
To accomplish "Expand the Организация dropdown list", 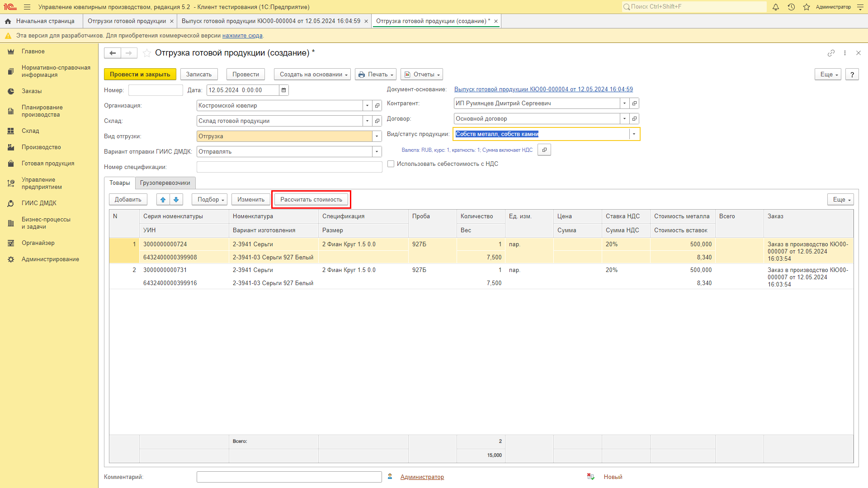I will (367, 105).
